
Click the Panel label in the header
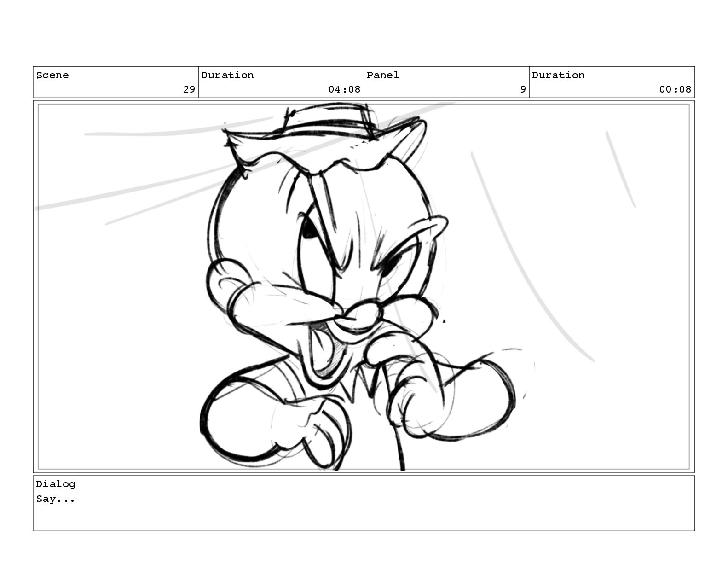point(383,75)
